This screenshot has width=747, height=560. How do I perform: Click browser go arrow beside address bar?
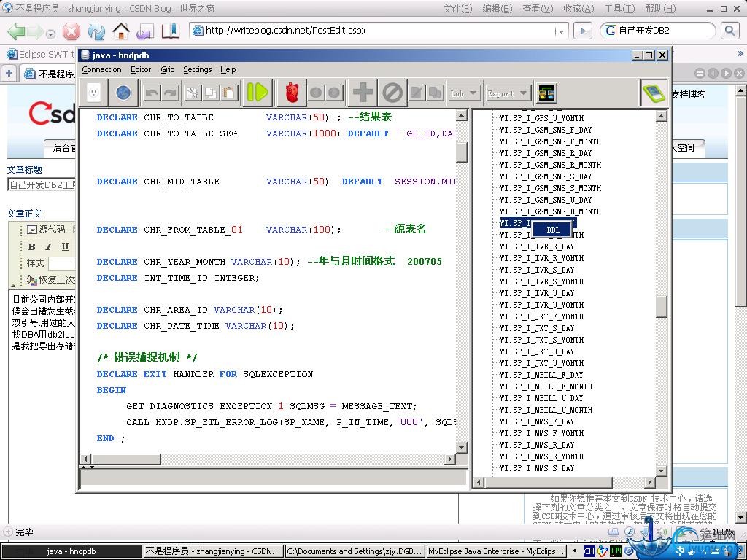[x=583, y=31]
